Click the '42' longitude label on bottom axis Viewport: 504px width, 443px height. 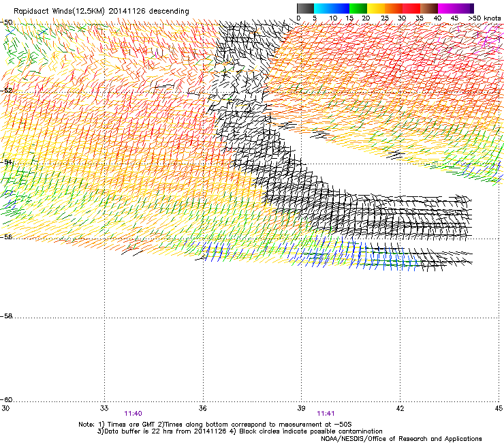400,408
